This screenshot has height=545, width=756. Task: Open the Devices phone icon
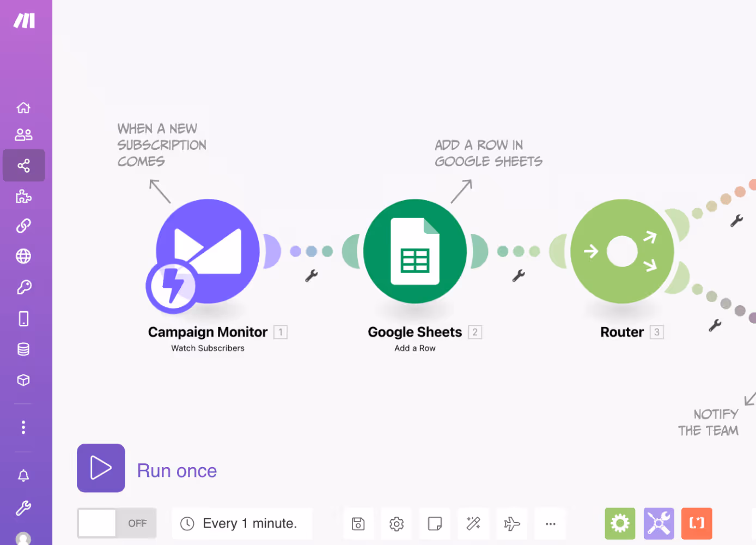(x=23, y=318)
